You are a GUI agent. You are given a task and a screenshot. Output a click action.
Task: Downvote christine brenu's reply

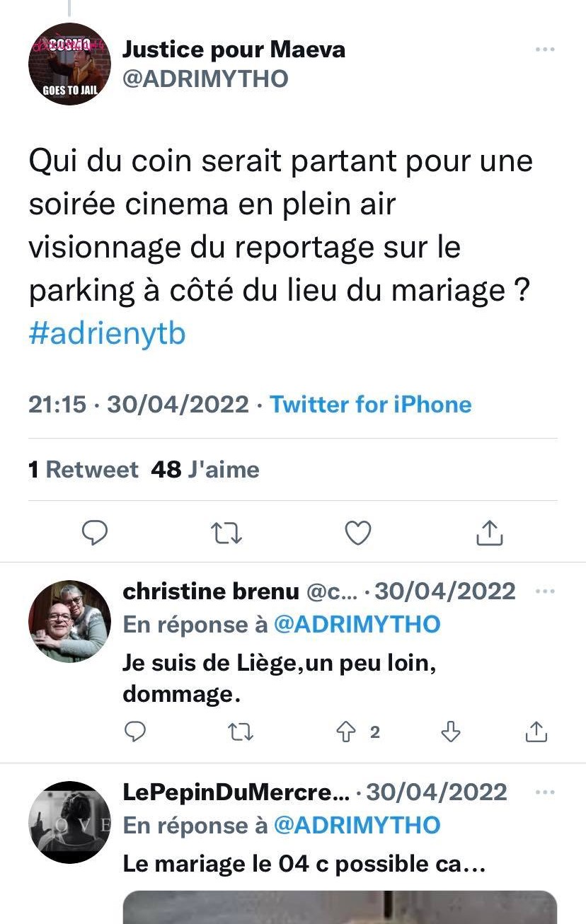coord(450,732)
